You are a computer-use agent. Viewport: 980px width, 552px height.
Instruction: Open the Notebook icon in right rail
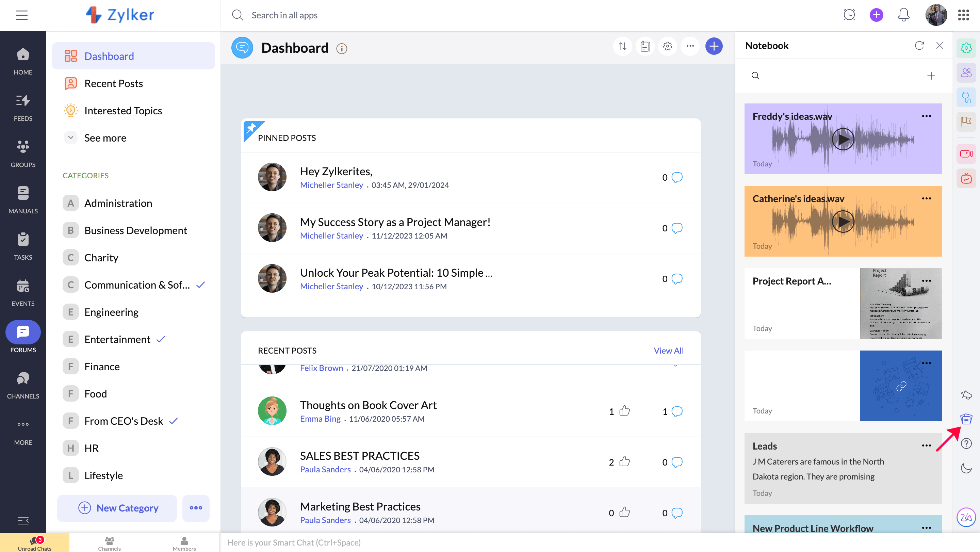(x=966, y=419)
